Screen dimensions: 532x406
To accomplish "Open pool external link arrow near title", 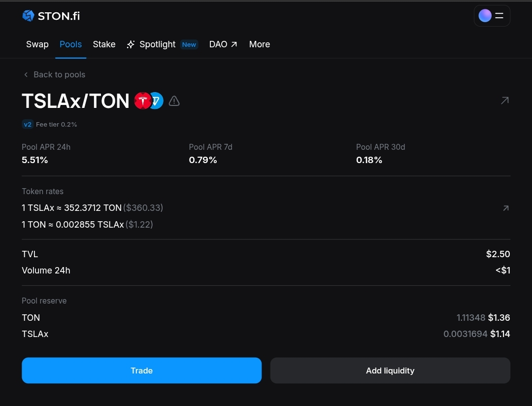I will 505,101.
